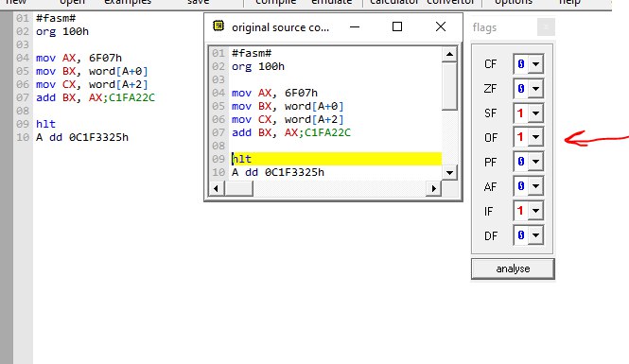This screenshot has width=629, height=364.
Task: Click 'mov AX, 6F07h' in the main editor
Action: [79, 58]
